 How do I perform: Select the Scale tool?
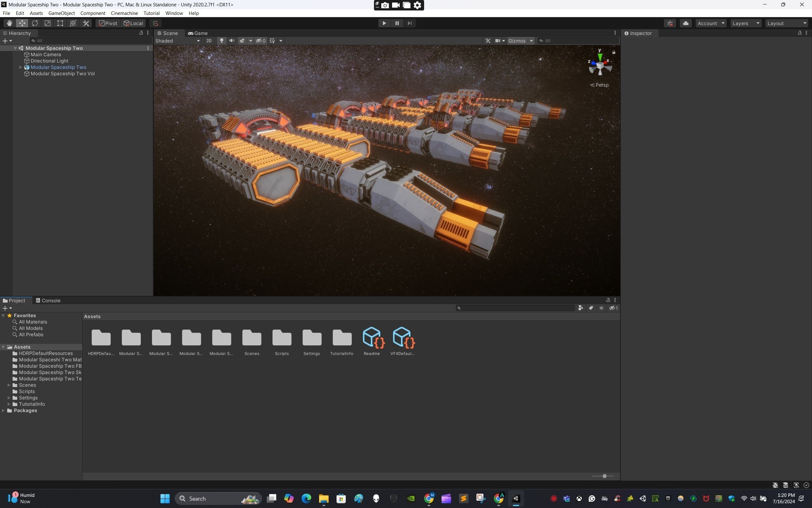pos(48,23)
